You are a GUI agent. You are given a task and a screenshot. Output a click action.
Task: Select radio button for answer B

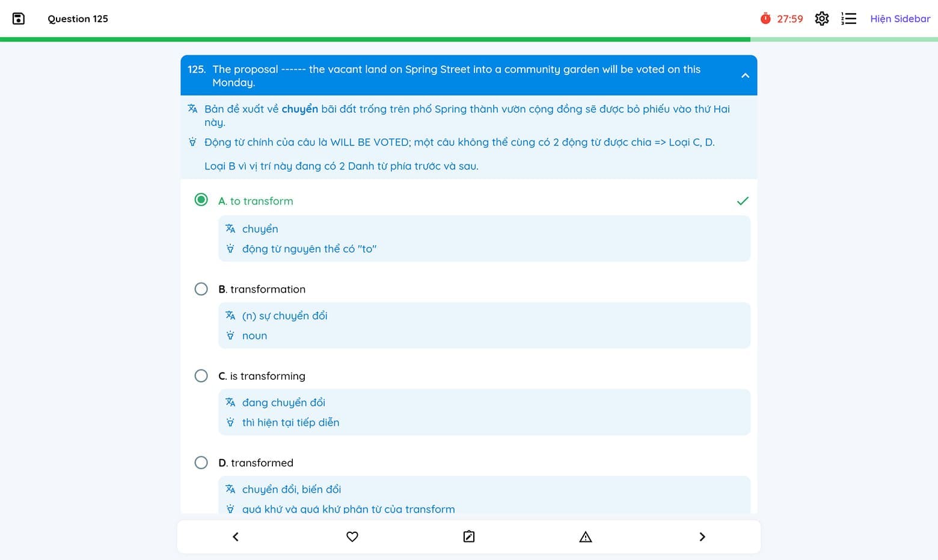coord(201,289)
